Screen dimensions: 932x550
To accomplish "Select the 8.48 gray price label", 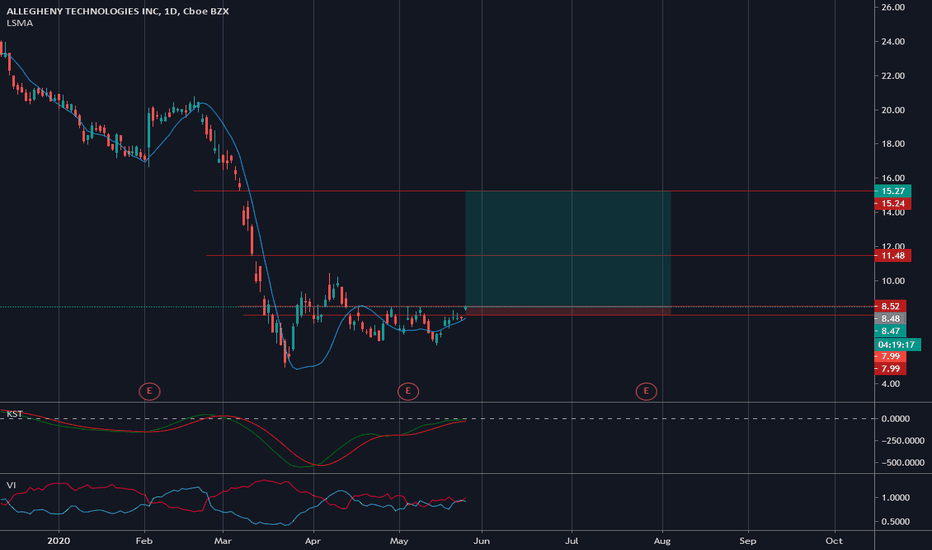I will pyautogui.click(x=890, y=319).
